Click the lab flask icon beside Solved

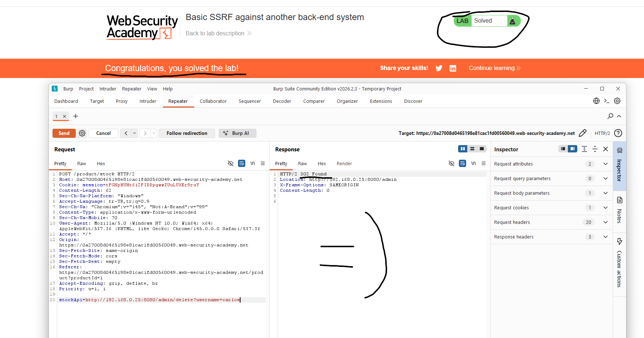coord(512,21)
